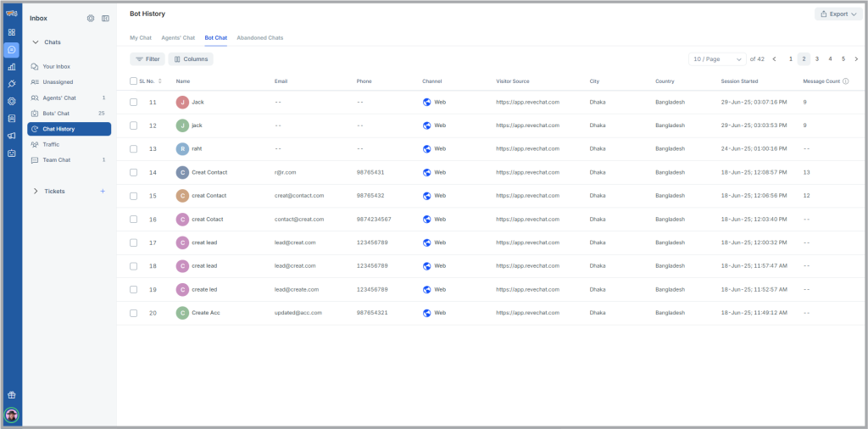Collapse the Inbox side panel icon
Image resolution: width=868 pixels, height=429 pixels.
105,18
